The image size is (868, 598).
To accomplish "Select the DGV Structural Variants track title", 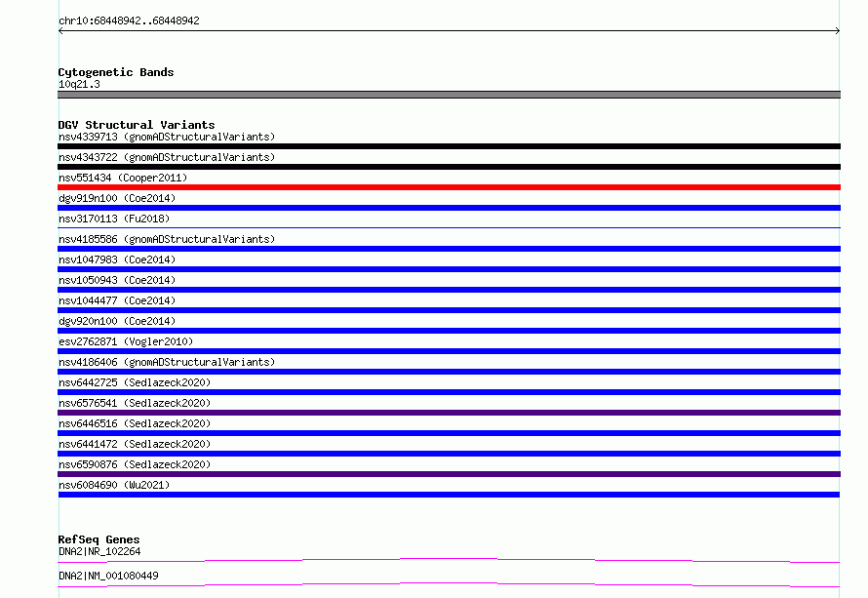I will coord(137,125).
